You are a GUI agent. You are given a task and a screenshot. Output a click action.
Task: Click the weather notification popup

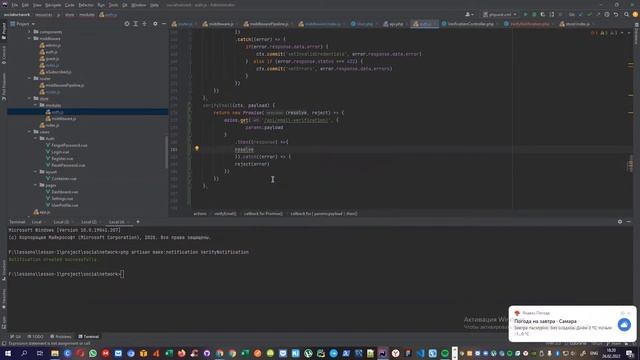(x=572, y=324)
